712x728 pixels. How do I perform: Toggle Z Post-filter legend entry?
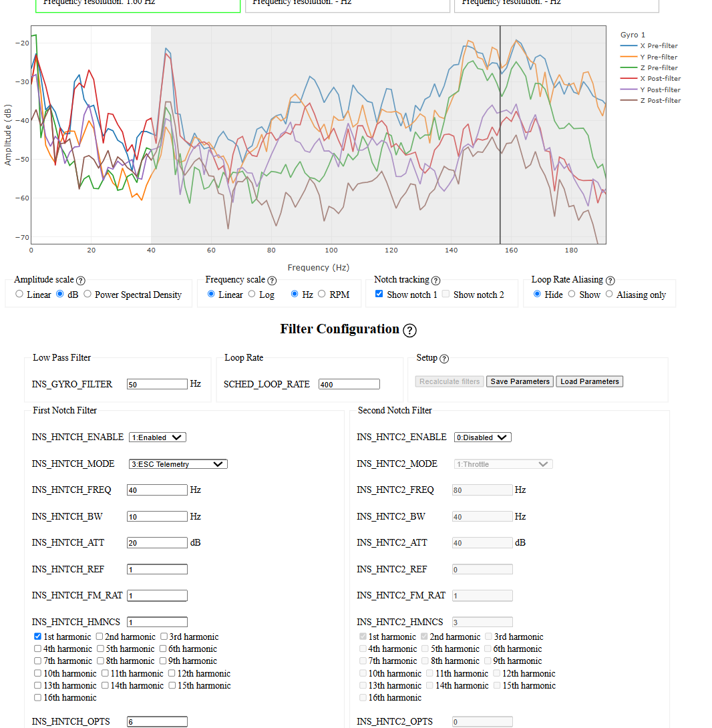point(651,100)
